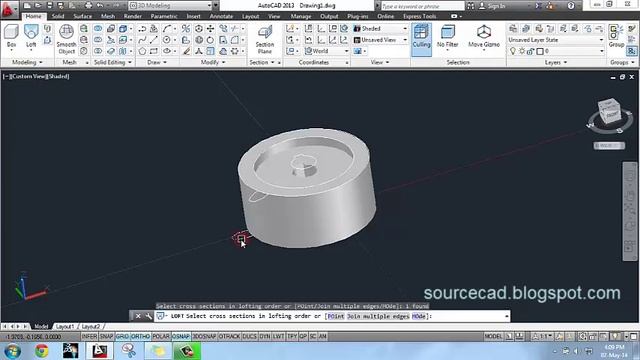Click the layer lightbulb on/off icon

pyautogui.click(x=513, y=51)
